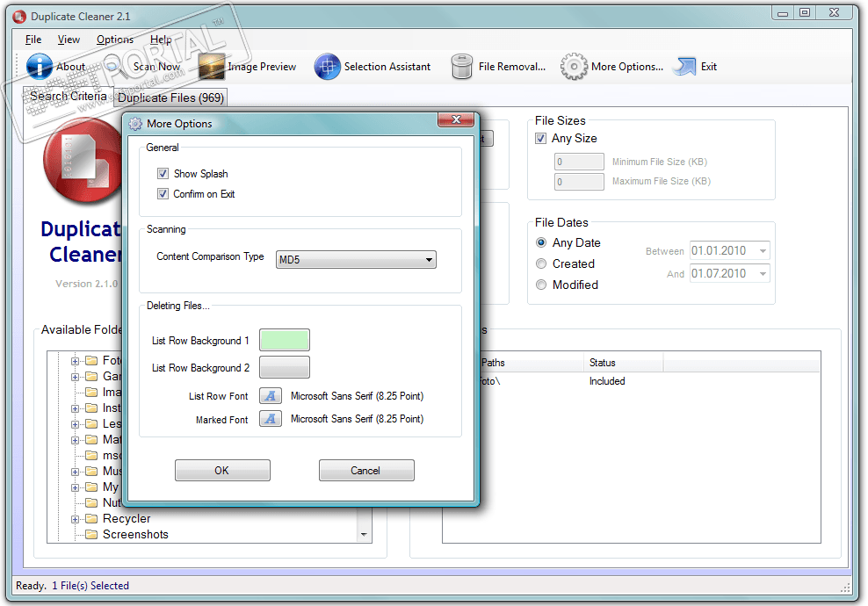Image resolution: width=868 pixels, height=606 pixels.
Task: Click the Scan Now magnifier icon
Action: [115, 67]
